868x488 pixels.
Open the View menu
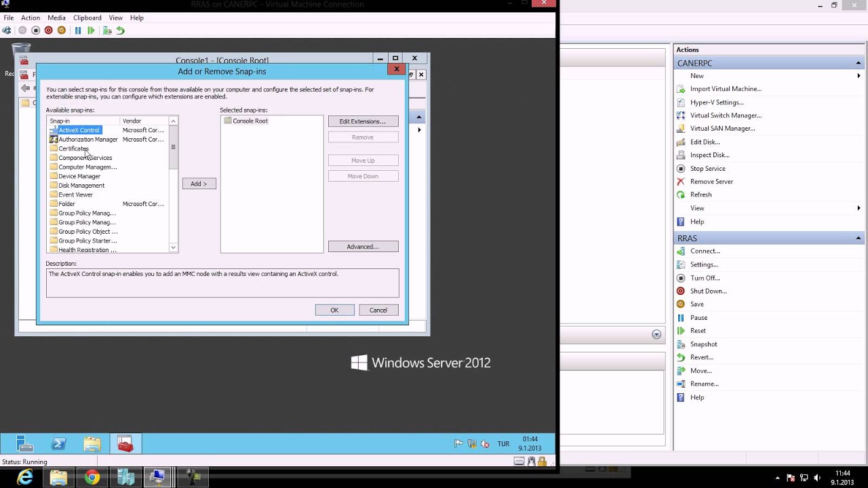(116, 18)
